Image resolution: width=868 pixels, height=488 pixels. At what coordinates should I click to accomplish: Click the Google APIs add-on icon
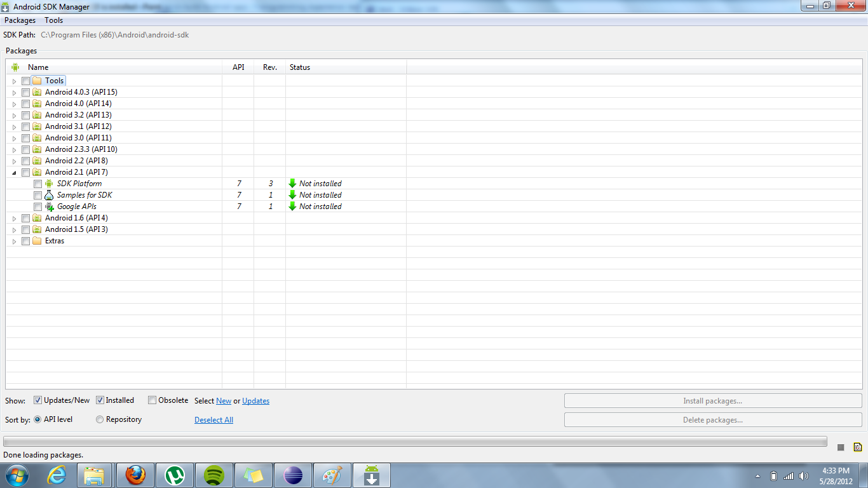[x=49, y=207]
